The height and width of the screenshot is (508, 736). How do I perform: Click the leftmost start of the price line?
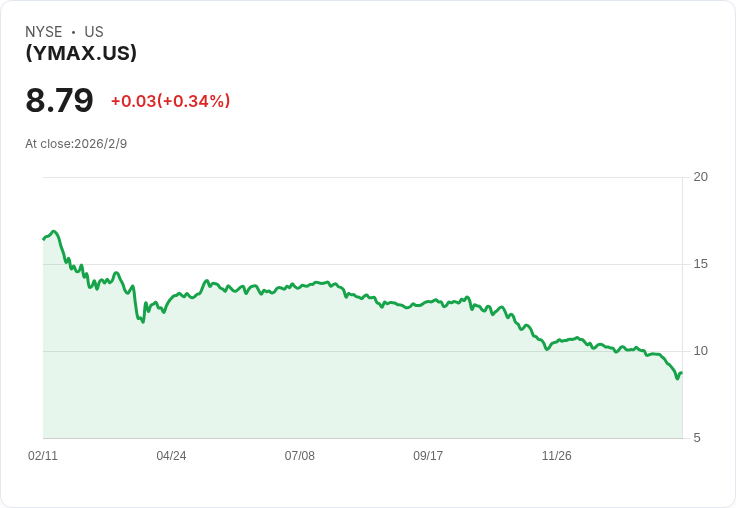pos(44,239)
